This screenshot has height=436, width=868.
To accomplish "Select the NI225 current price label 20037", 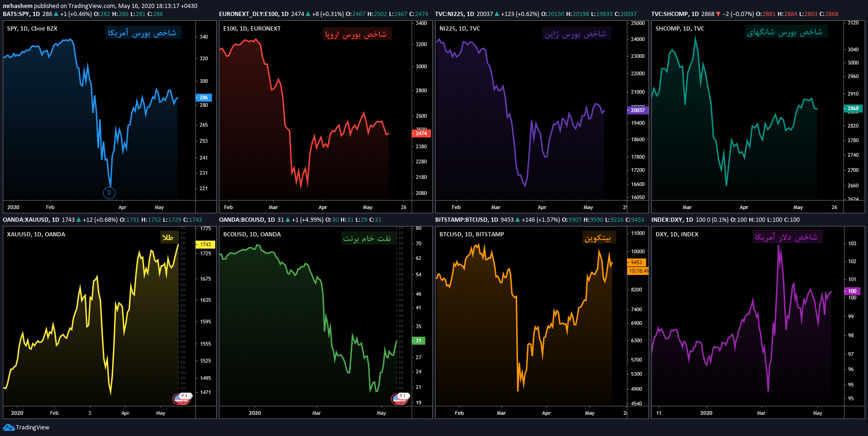I will tap(638, 110).
